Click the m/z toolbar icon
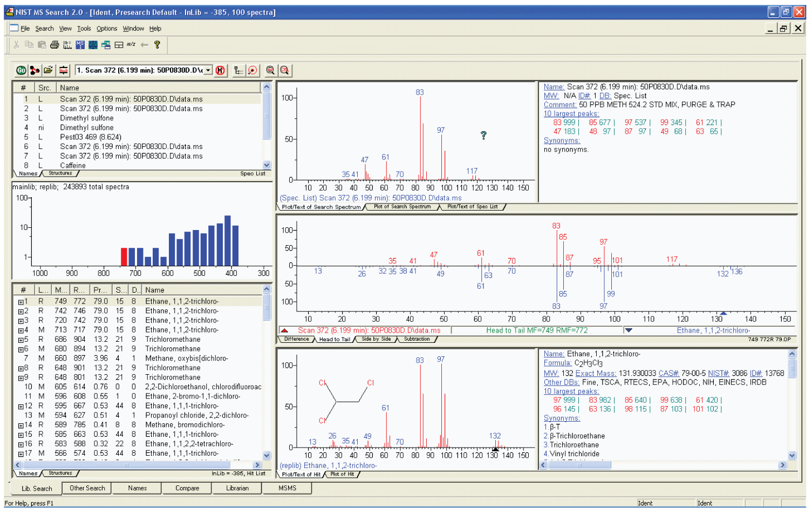Image resolution: width=812 pixels, height=514 pixels. [x=131, y=45]
